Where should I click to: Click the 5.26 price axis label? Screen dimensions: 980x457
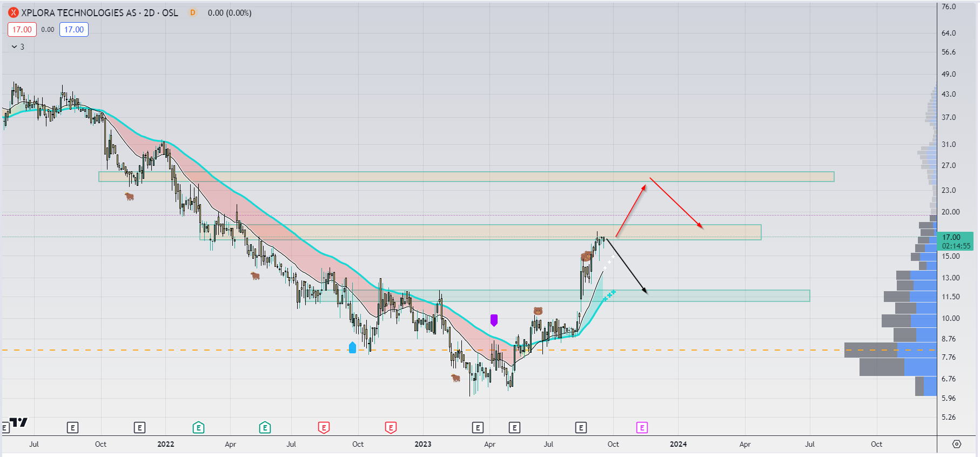pos(949,417)
